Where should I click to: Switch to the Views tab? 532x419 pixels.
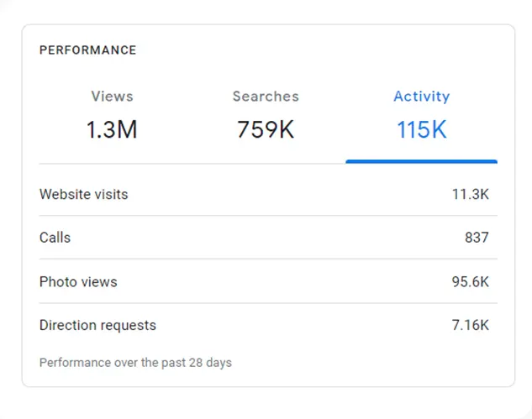[112, 97]
